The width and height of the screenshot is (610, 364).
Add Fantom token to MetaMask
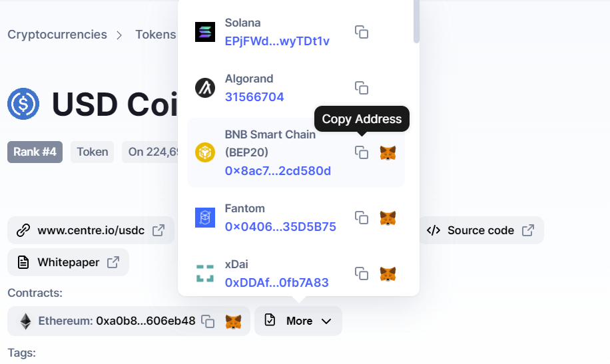point(388,218)
